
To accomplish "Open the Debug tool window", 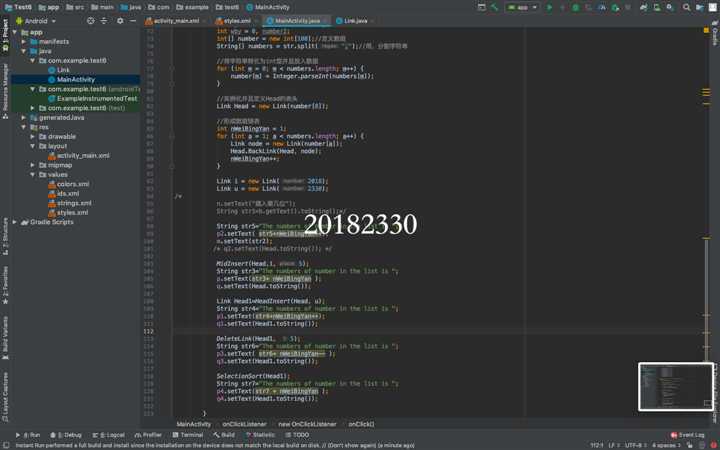I will pos(67,435).
